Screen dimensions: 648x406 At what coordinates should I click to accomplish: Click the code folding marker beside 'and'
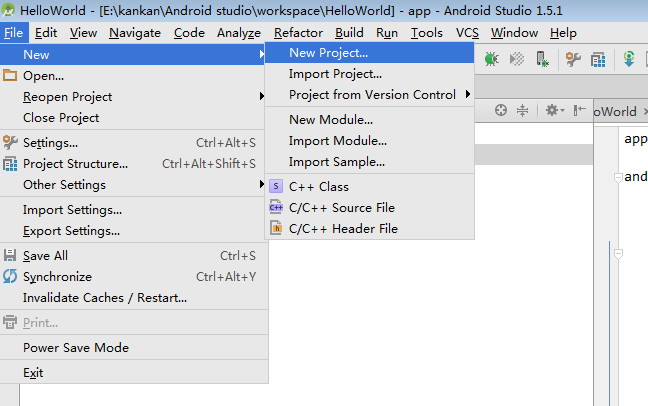point(618,178)
